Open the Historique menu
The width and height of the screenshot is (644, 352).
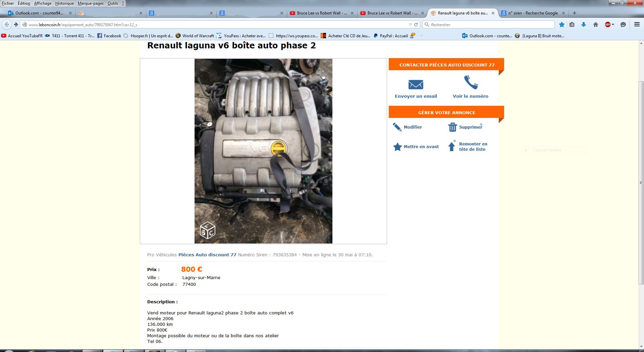point(64,3)
